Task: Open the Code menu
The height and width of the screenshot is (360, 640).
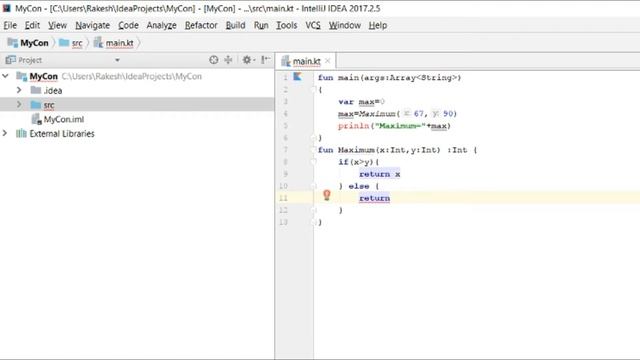Action: pos(128,25)
